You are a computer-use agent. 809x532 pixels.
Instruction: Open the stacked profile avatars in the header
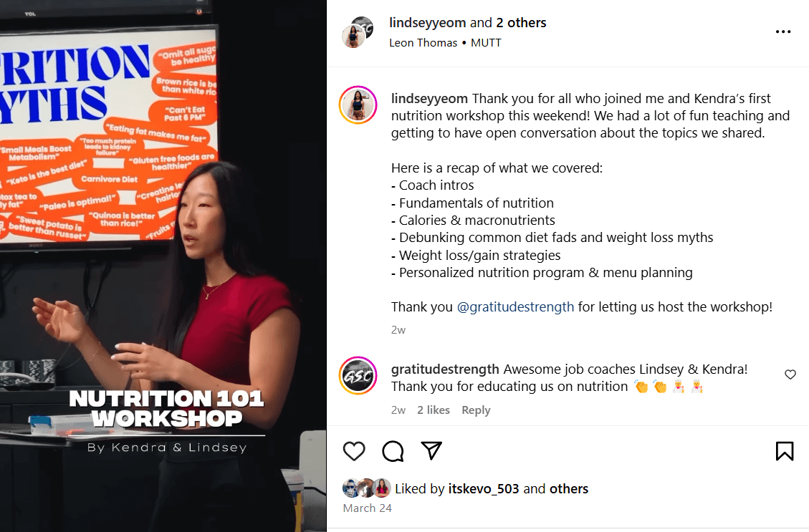pyautogui.click(x=358, y=32)
